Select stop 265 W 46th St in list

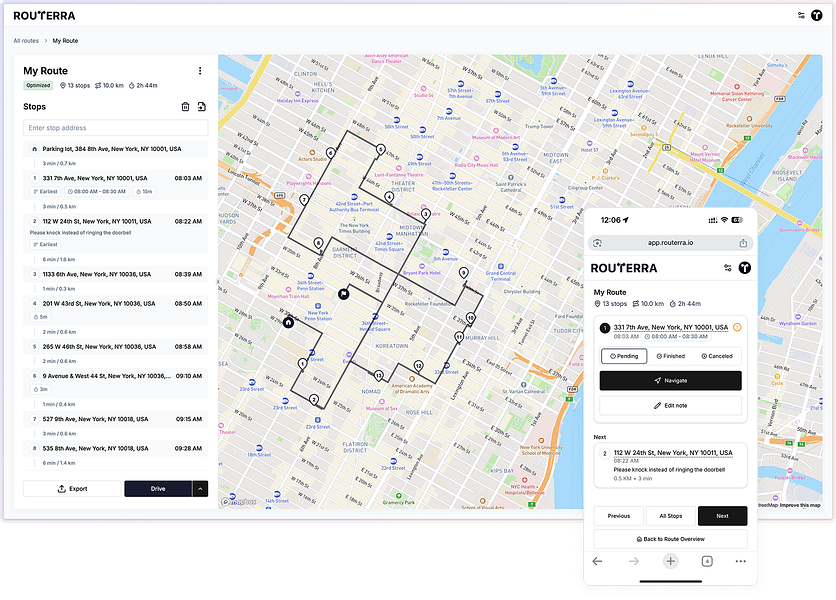(x=116, y=347)
